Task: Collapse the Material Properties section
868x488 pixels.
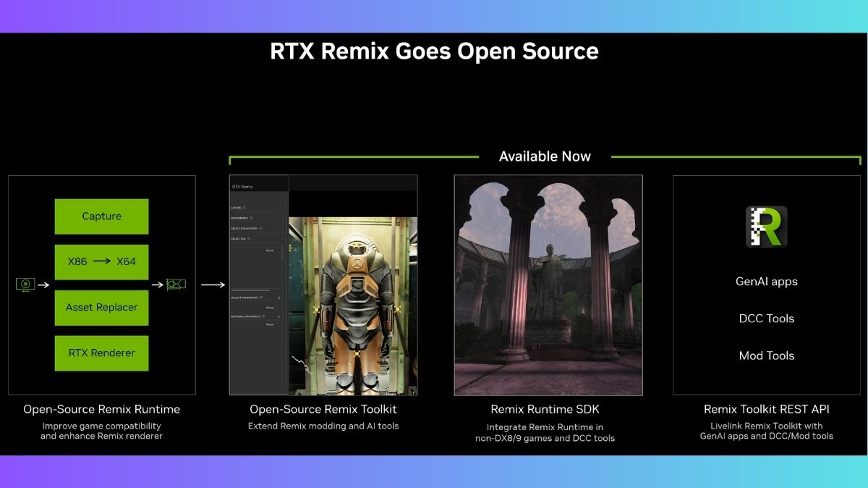Action: (x=283, y=316)
